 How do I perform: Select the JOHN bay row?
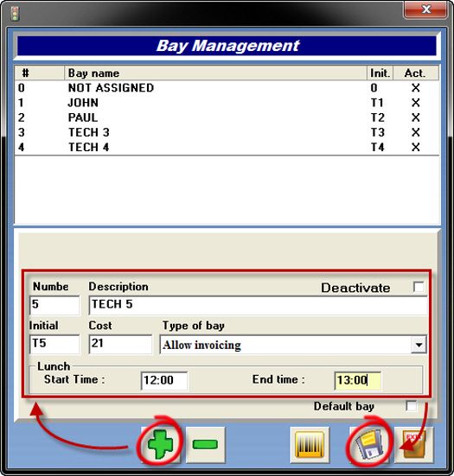click(227, 103)
